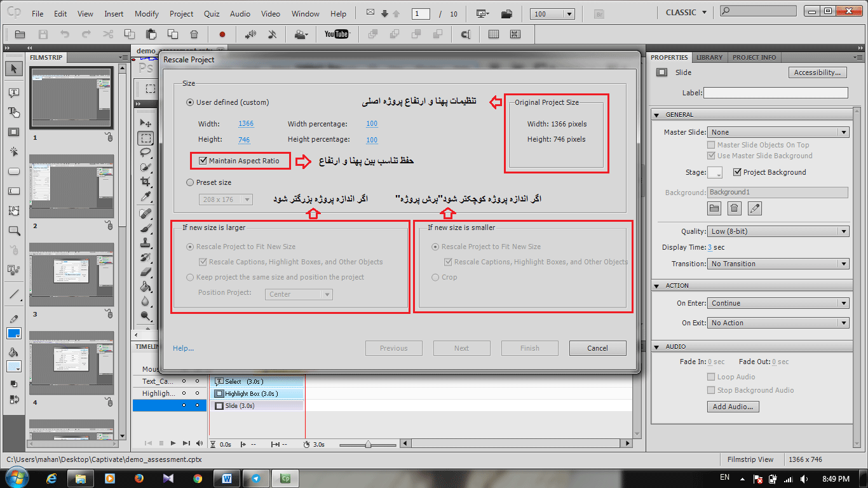
Task: Toggle Stop Background Audio checkbox
Action: pos(712,390)
